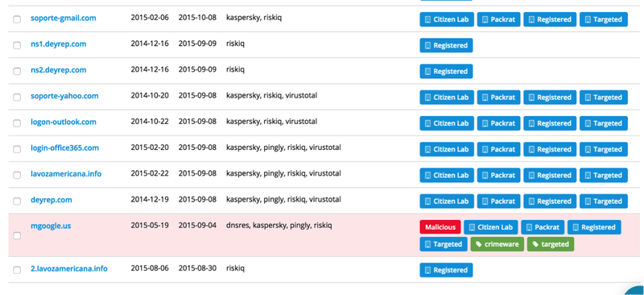Image resolution: width=644 pixels, height=295 pixels.
Task: Select the soporte-yahoo.com row checkbox
Action: coord(17,97)
